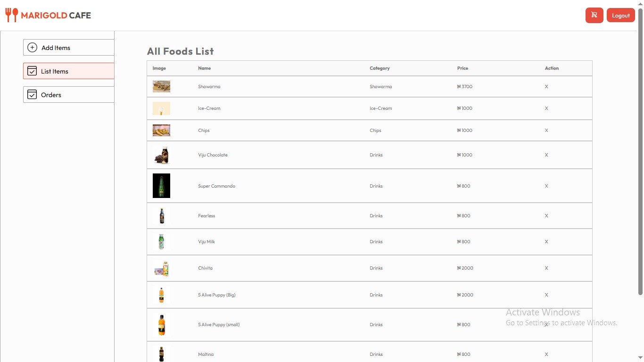
Task: Click the Logout button
Action: [620, 15]
